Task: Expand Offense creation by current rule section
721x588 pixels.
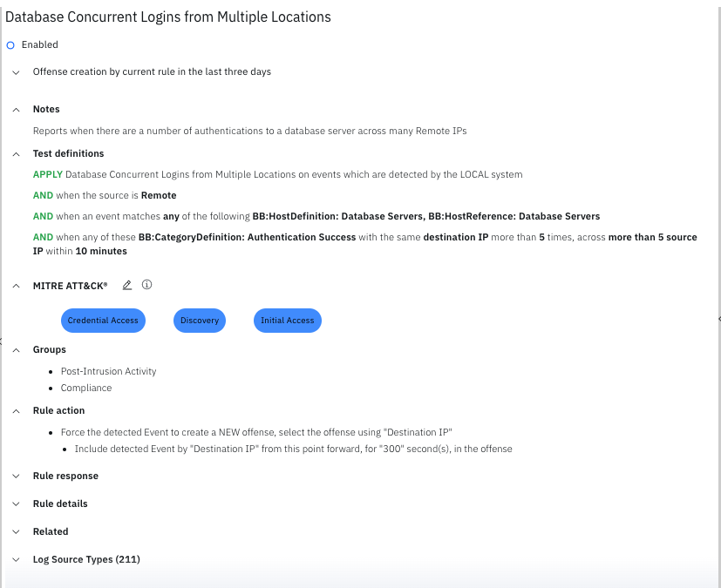Action: coord(16,72)
